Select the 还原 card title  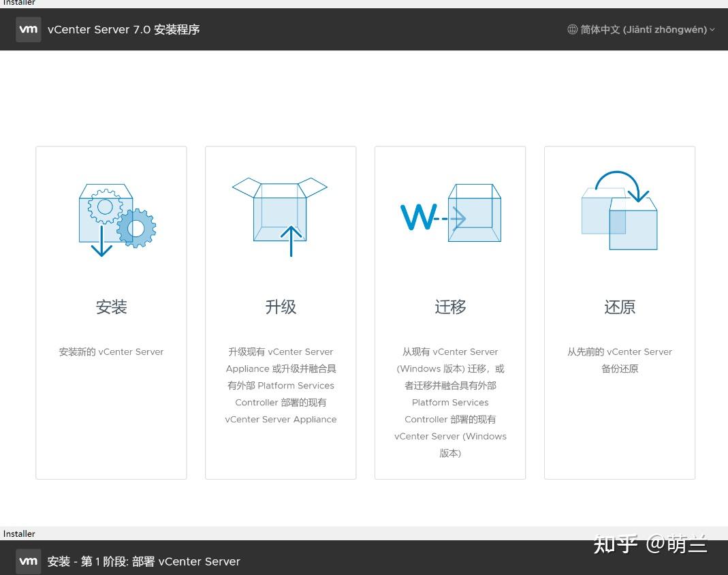(619, 307)
